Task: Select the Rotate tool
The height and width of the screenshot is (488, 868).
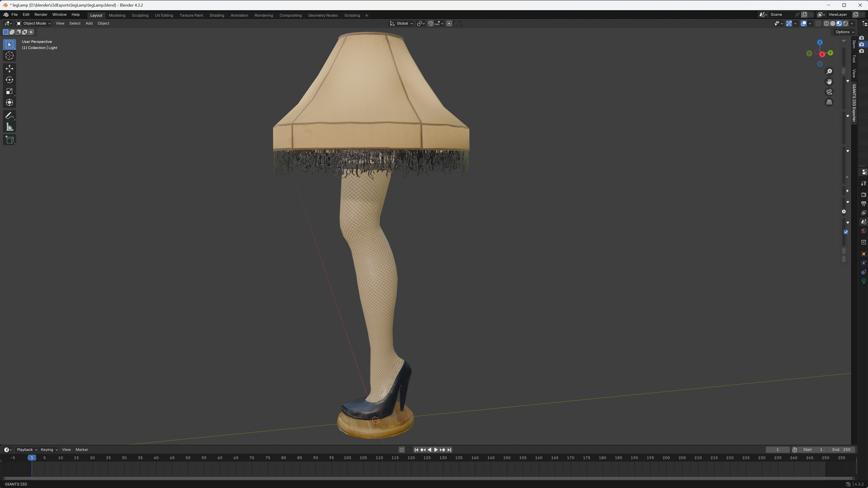Action: [x=9, y=80]
